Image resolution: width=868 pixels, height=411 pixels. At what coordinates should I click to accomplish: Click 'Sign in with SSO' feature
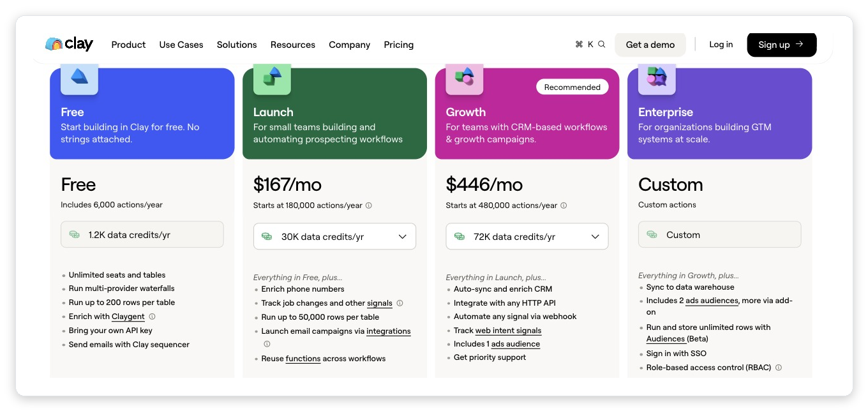pyautogui.click(x=677, y=354)
